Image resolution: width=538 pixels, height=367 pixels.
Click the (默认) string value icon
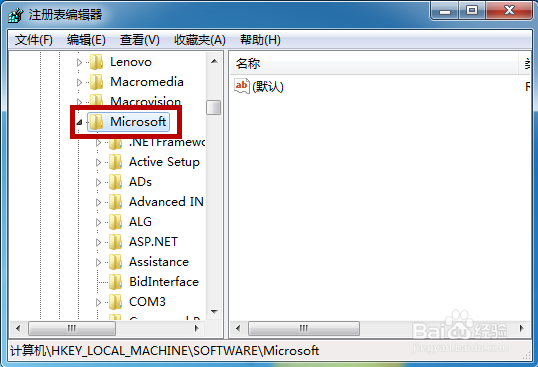pos(242,86)
